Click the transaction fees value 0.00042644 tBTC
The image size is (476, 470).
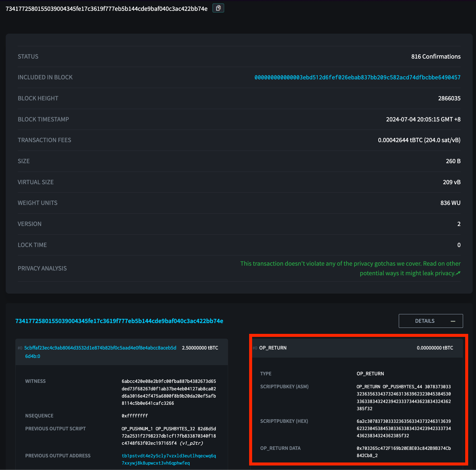pos(419,140)
